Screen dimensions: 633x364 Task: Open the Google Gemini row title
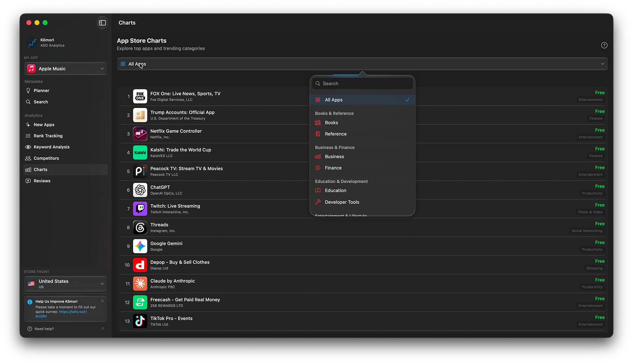click(x=166, y=243)
